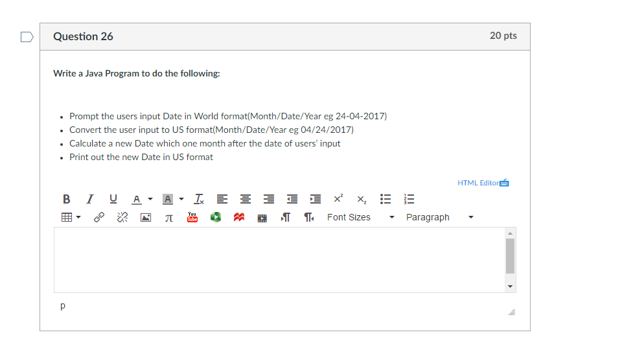Click the '20 pts' label

pyautogui.click(x=503, y=36)
